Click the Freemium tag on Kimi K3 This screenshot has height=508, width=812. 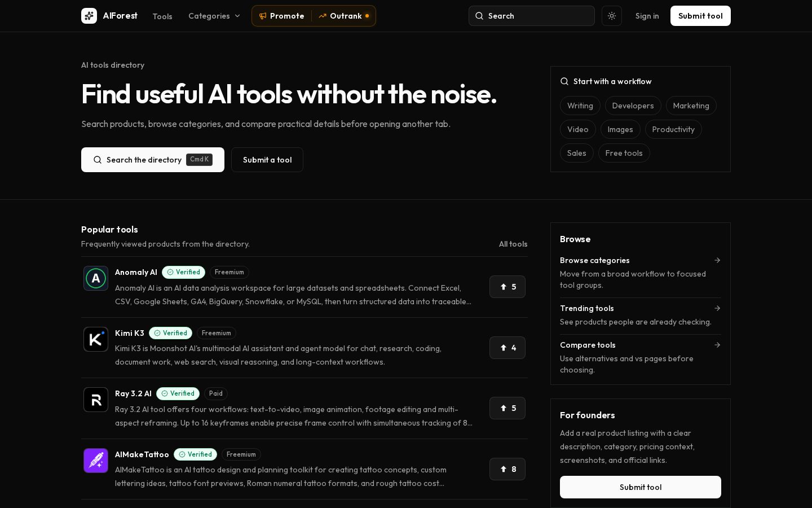(217, 333)
